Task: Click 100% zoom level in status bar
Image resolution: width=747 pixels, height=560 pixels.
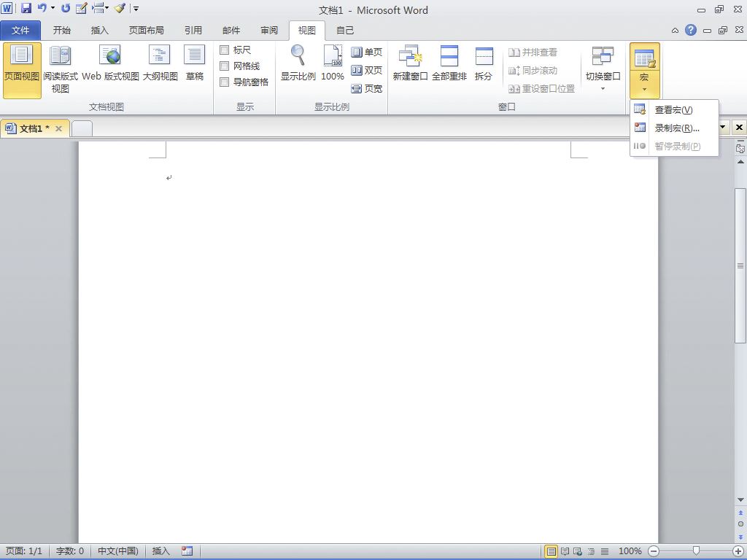Action: click(630, 551)
